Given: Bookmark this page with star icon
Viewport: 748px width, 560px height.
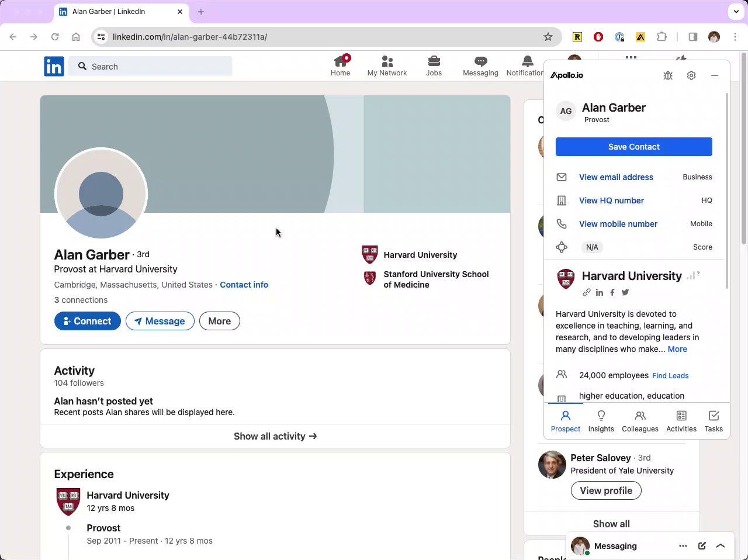Looking at the screenshot, I should tap(548, 37).
